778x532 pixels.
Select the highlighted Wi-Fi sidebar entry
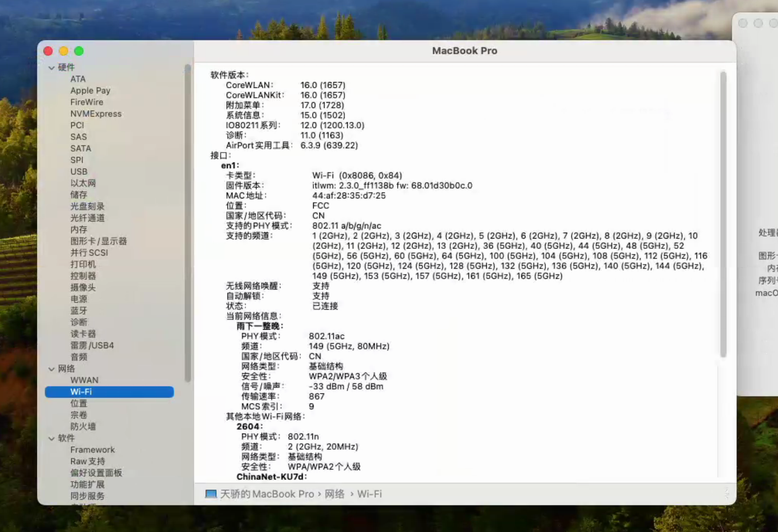coord(80,392)
